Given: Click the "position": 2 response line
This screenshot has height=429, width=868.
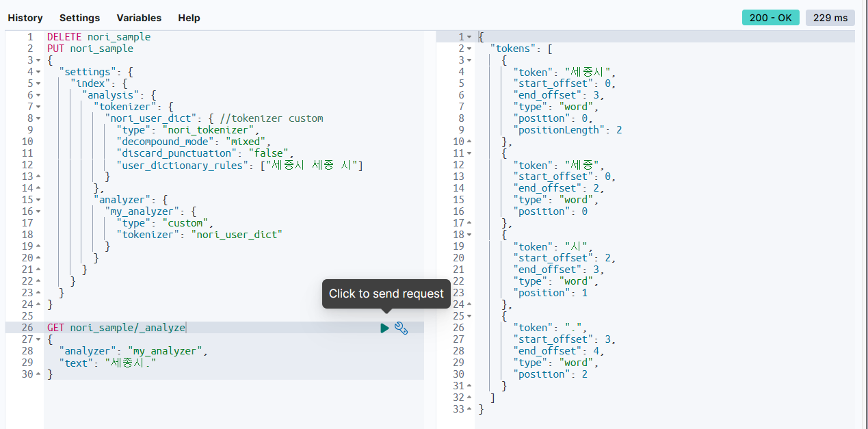Looking at the screenshot, I should pos(551,374).
